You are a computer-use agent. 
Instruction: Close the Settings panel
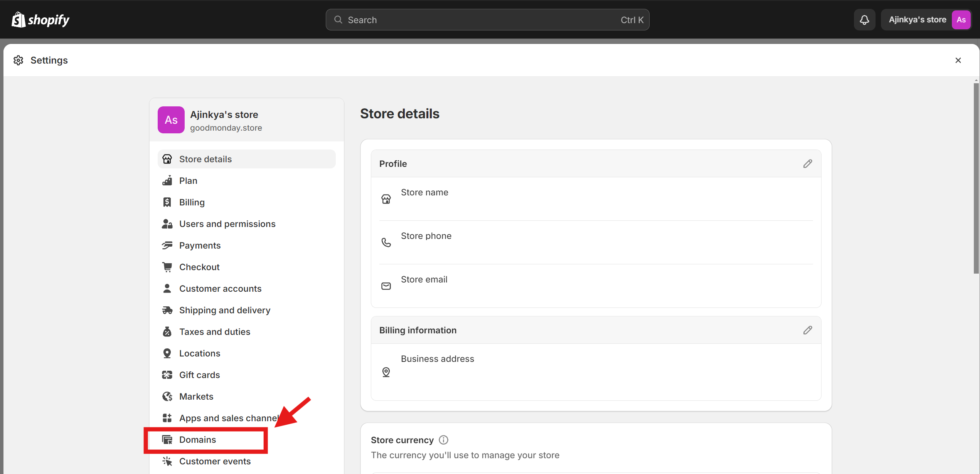(x=958, y=60)
